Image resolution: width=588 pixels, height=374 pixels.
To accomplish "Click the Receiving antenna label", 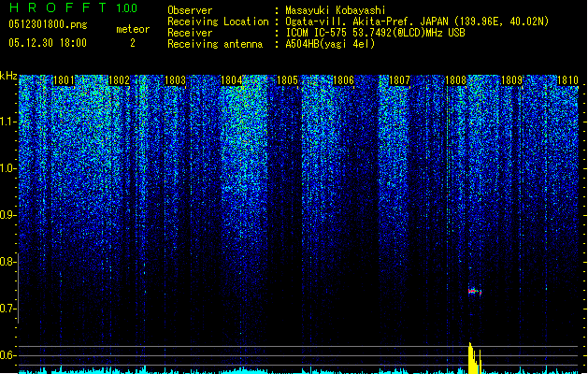I will (215, 44).
